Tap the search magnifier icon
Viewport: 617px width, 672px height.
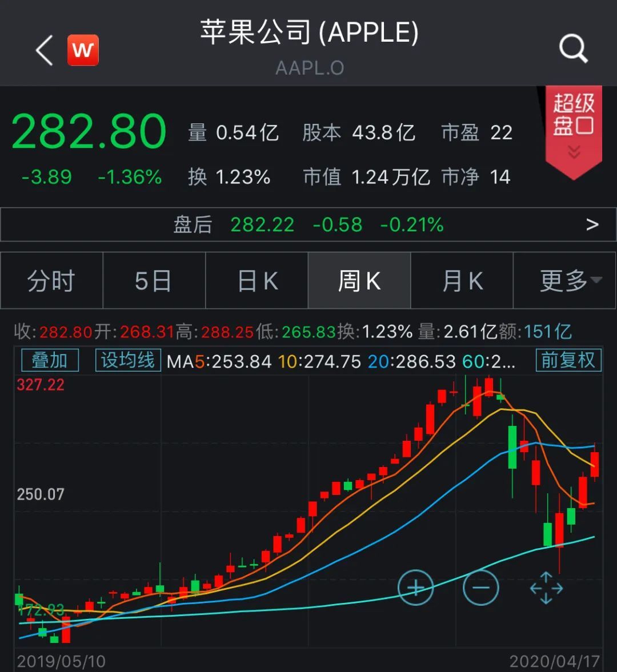click(x=572, y=49)
